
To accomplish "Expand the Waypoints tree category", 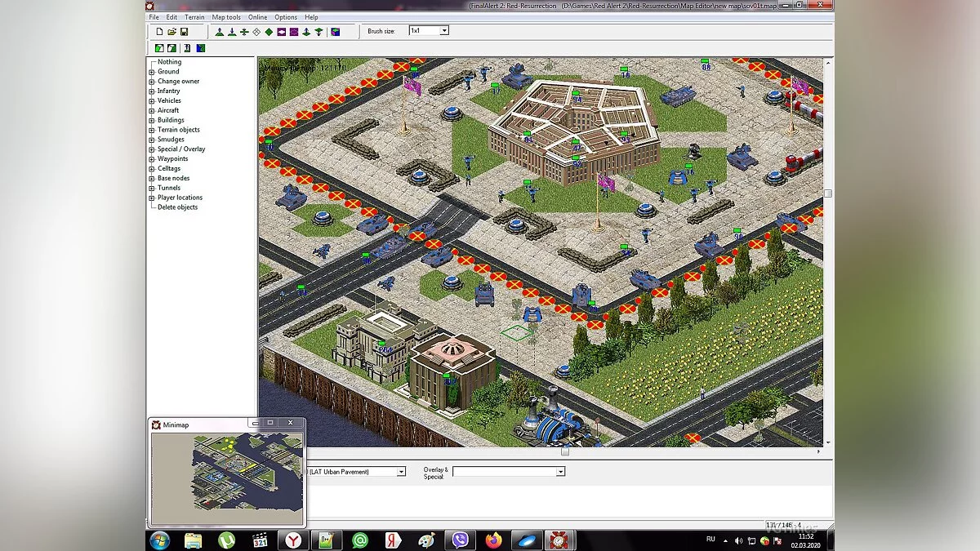I will (x=151, y=158).
